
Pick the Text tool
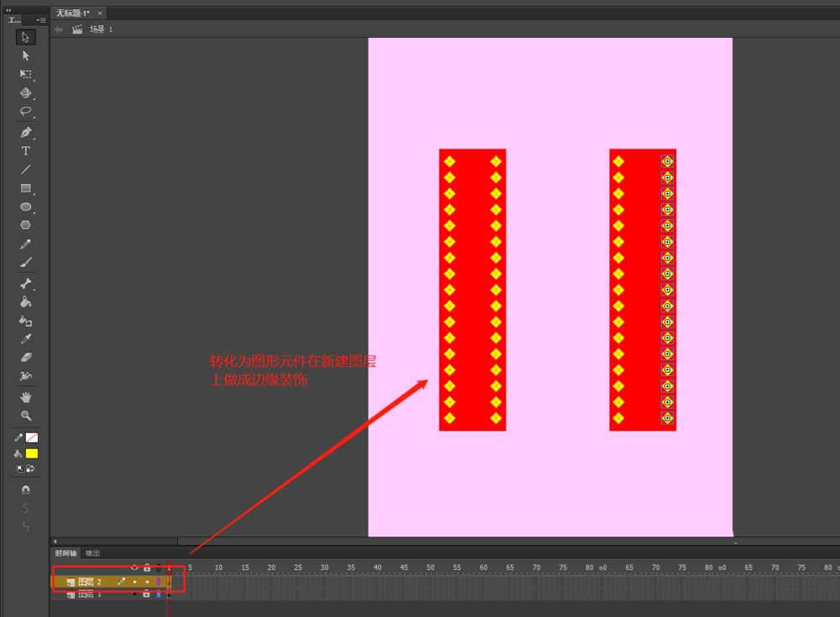pyautogui.click(x=25, y=151)
